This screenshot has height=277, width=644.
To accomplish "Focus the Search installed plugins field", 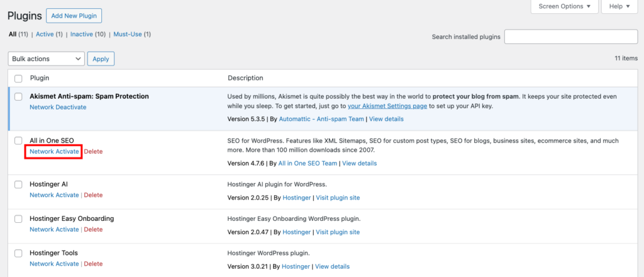I will 570,37.
